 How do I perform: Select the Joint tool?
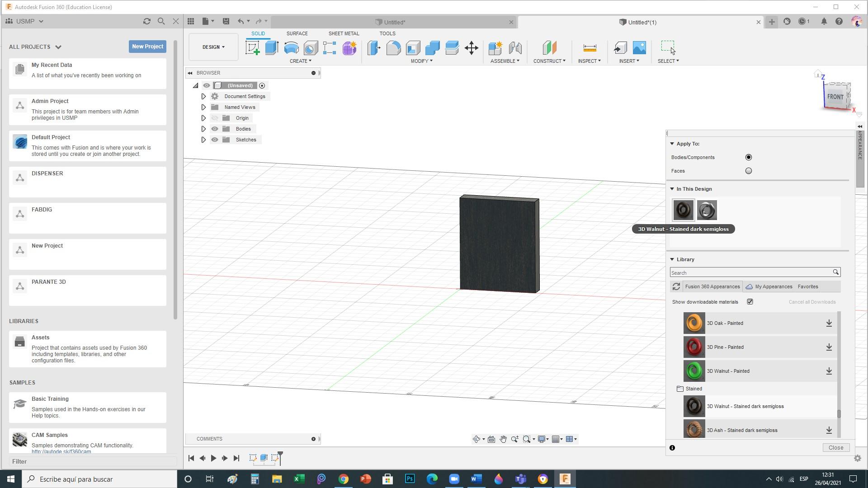(515, 48)
